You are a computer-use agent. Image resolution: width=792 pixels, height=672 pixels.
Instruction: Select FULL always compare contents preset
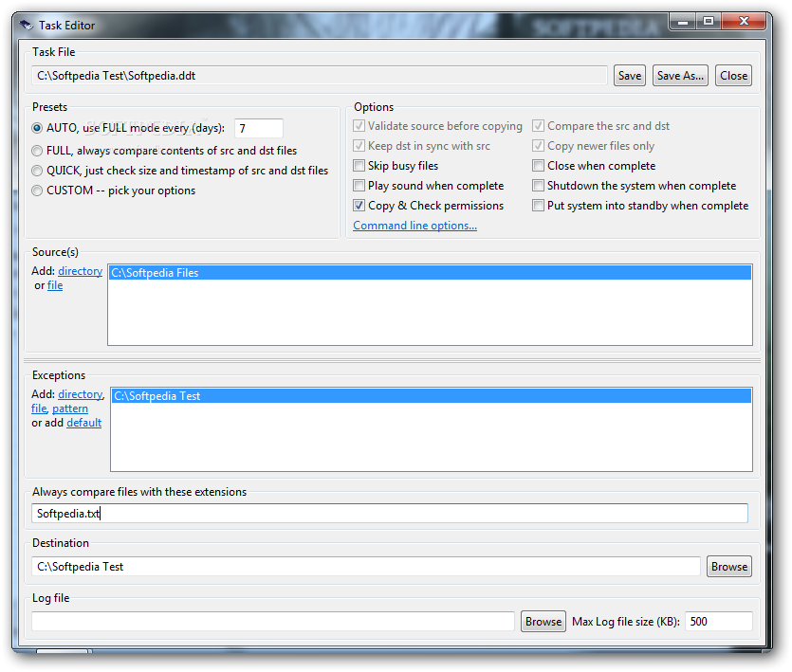click(37, 151)
